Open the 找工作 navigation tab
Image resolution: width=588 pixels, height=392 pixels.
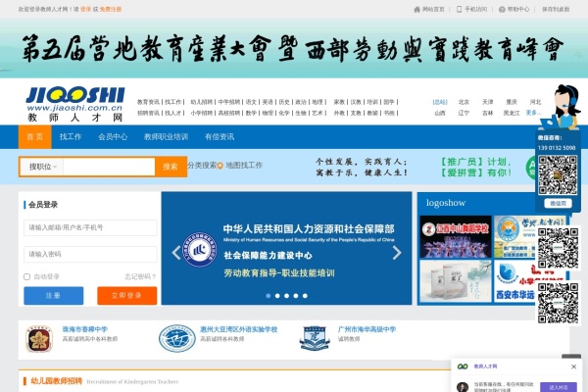point(71,137)
